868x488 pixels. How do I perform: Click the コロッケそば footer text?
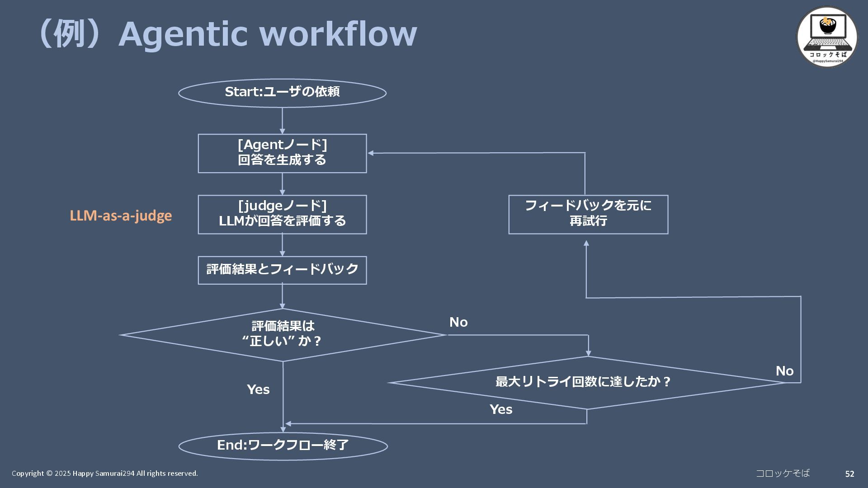coord(783,473)
